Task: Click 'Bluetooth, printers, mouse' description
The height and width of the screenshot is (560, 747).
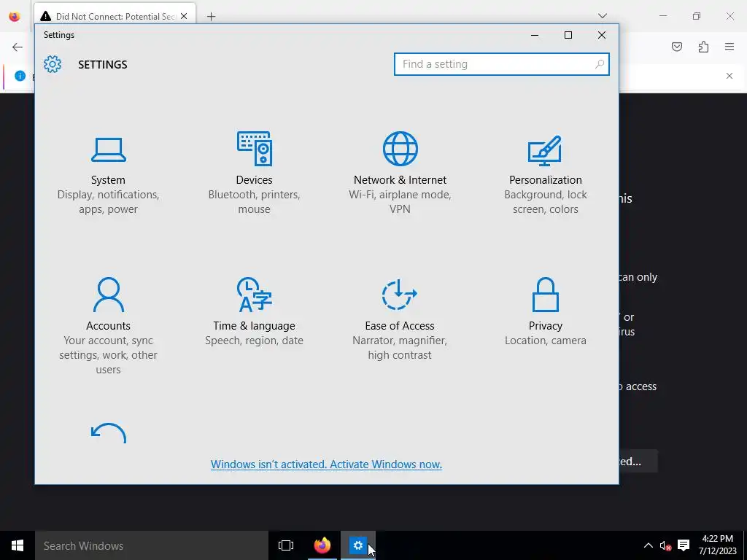Action: 255,202
